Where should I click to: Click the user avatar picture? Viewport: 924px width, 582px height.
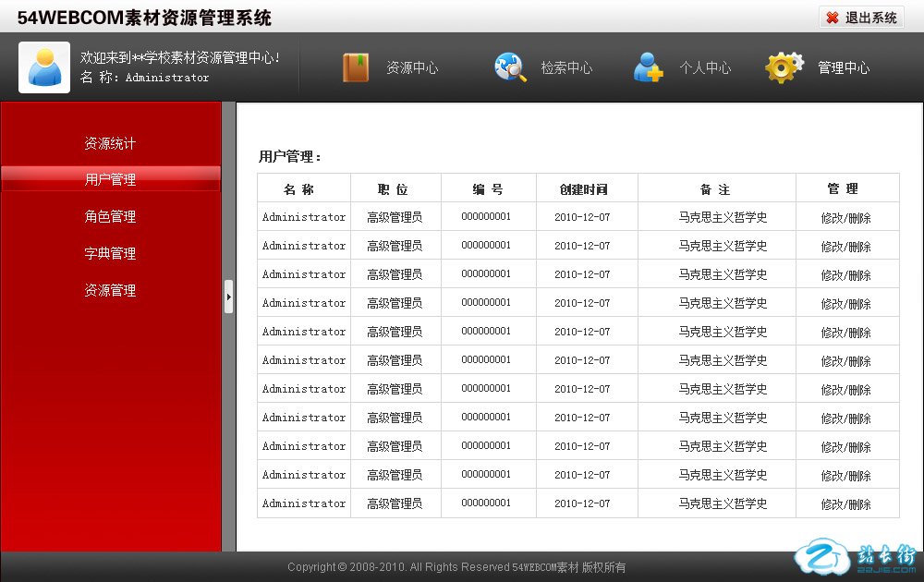point(44,67)
